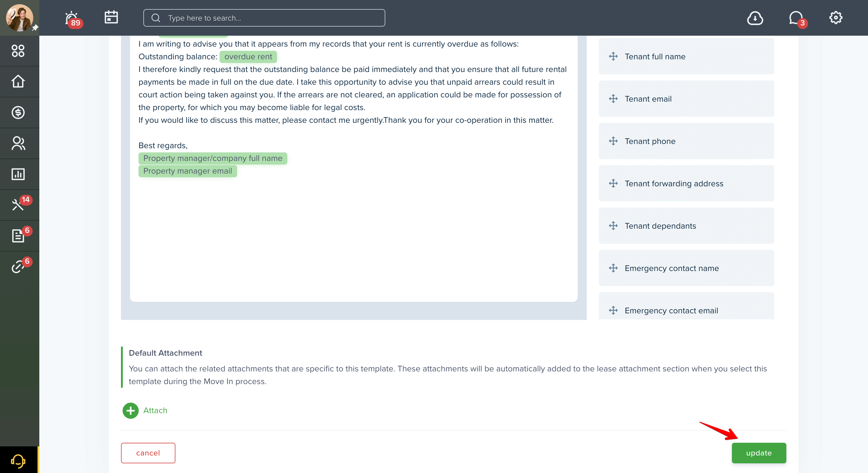The width and height of the screenshot is (868, 473).
Task: Select the move handle for Emergency contact email
Action: tap(613, 310)
